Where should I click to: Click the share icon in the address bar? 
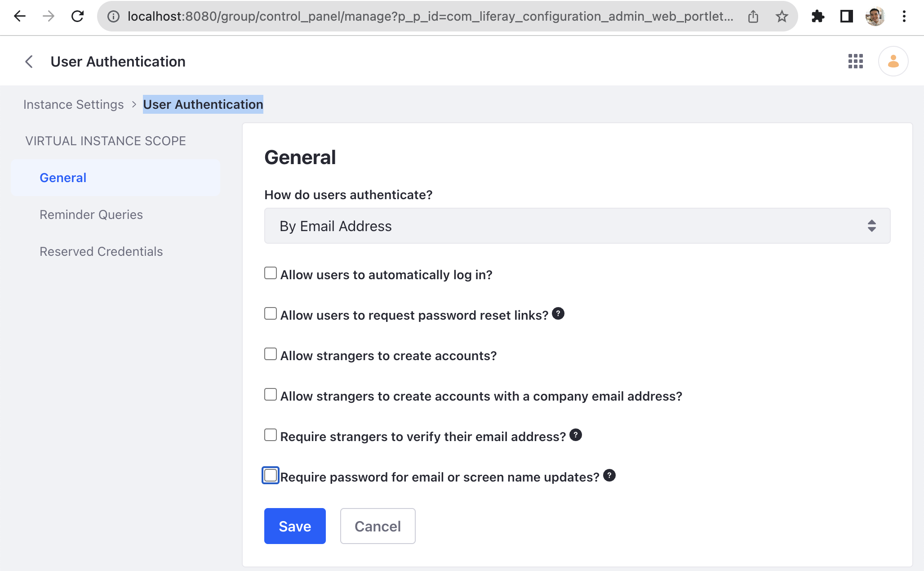click(x=753, y=17)
